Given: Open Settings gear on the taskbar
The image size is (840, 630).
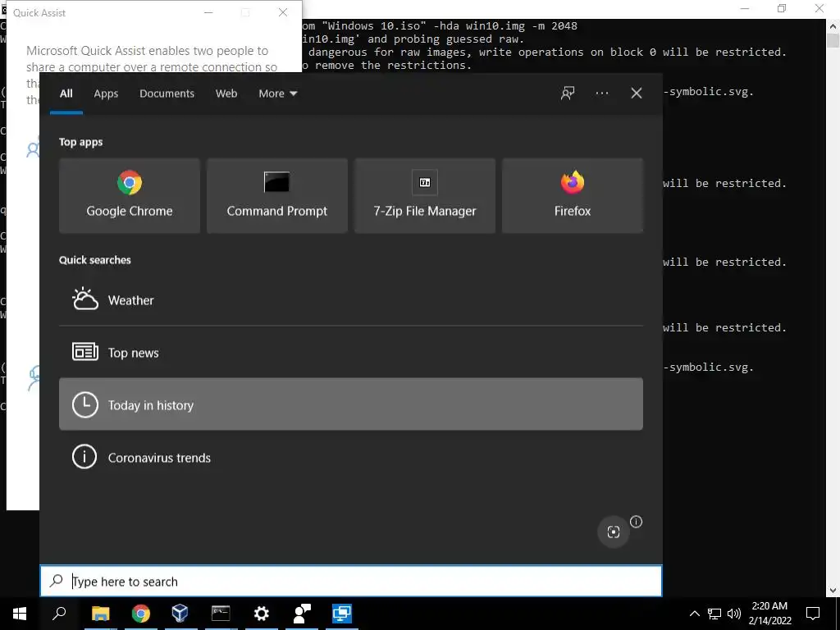Looking at the screenshot, I should point(261,614).
